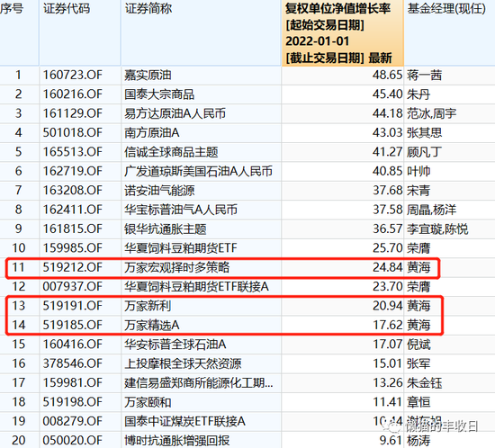Viewport: 495px width, 448px height.
Task: Select code cell 160723.OF
Action: tap(73, 75)
